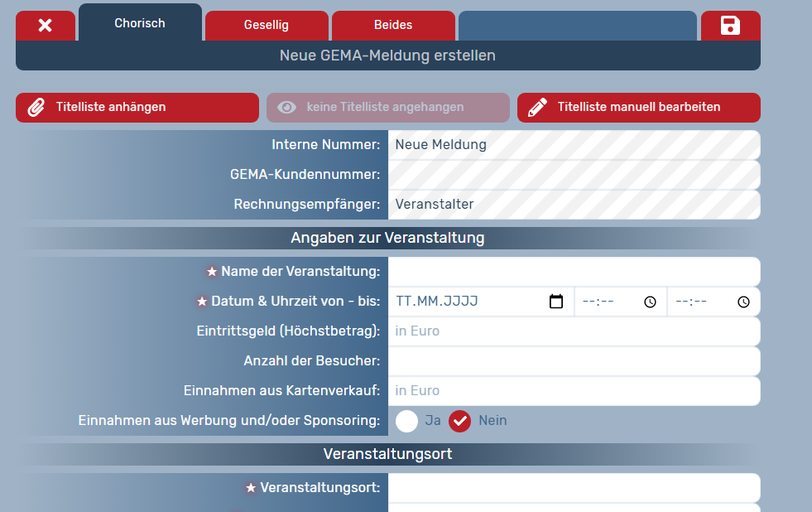Screen dimensions: 812x512
Task: Switch to the Gesellig tab
Action: click(267, 26)
